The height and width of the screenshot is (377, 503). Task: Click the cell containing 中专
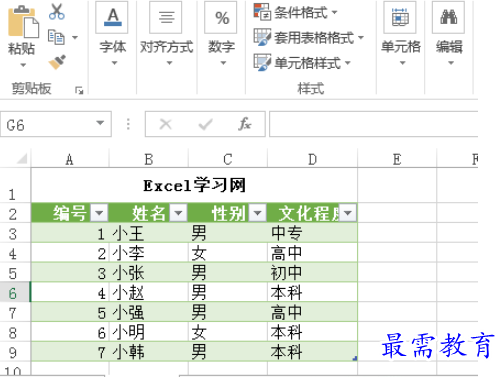[x=312, y=233]
